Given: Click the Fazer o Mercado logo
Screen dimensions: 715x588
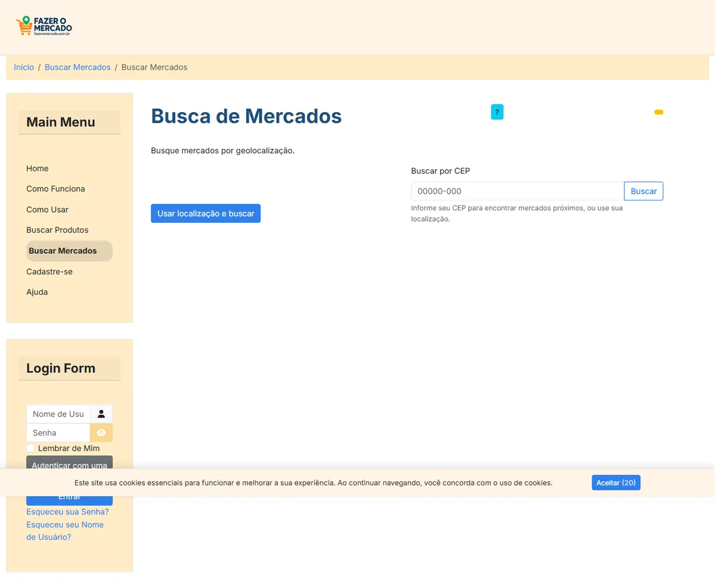Looking at the screenshot, I should (44, 26).
